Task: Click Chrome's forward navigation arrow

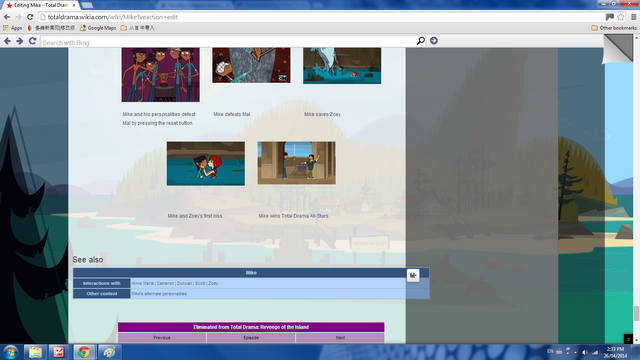Action: (18, 17)
